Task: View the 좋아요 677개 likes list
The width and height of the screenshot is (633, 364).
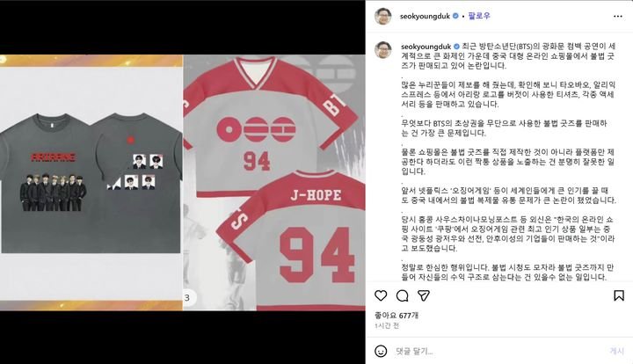Action: tap(396, 315)
